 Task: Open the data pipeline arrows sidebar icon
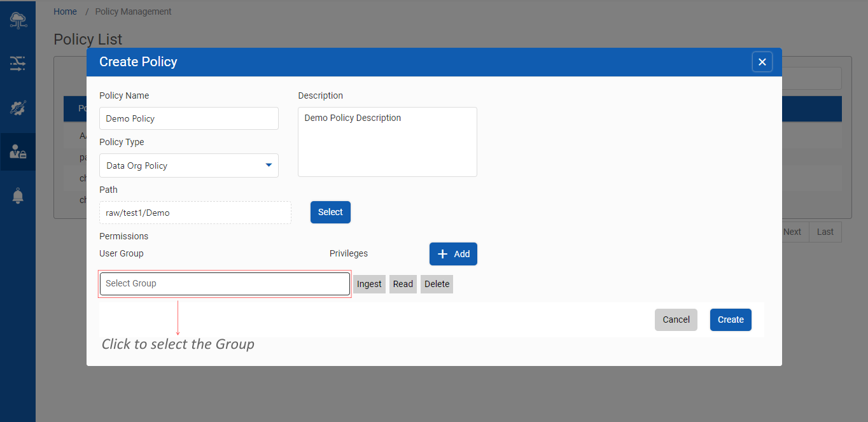18,62
